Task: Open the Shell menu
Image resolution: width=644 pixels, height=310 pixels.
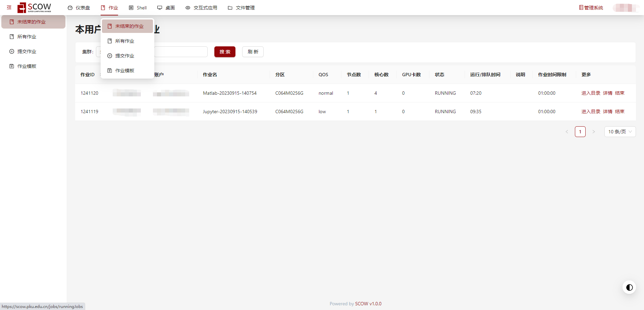Action: 138,8
